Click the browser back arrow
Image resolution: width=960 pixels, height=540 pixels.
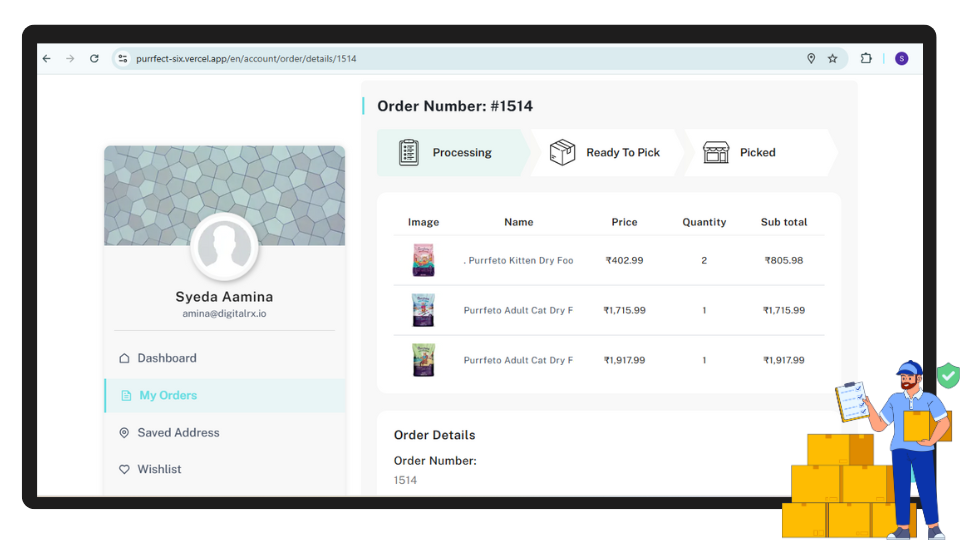click(47, 59)
